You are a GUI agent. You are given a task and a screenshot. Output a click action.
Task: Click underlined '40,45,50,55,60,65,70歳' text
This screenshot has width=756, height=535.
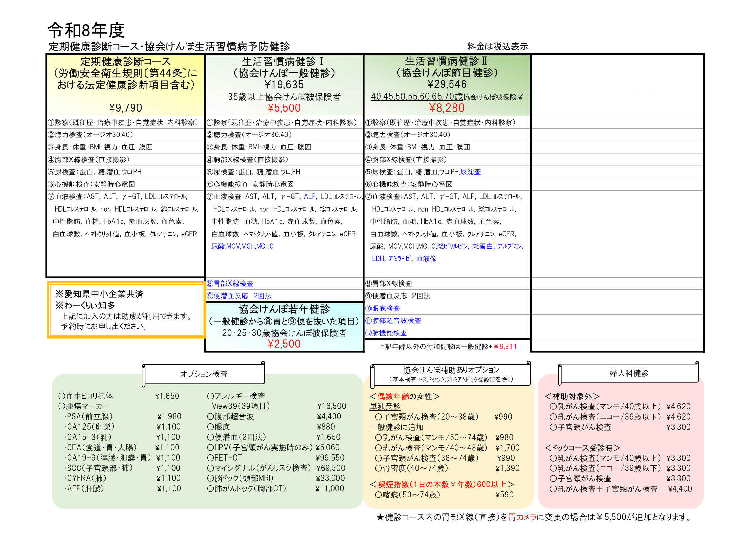(417, 96)
